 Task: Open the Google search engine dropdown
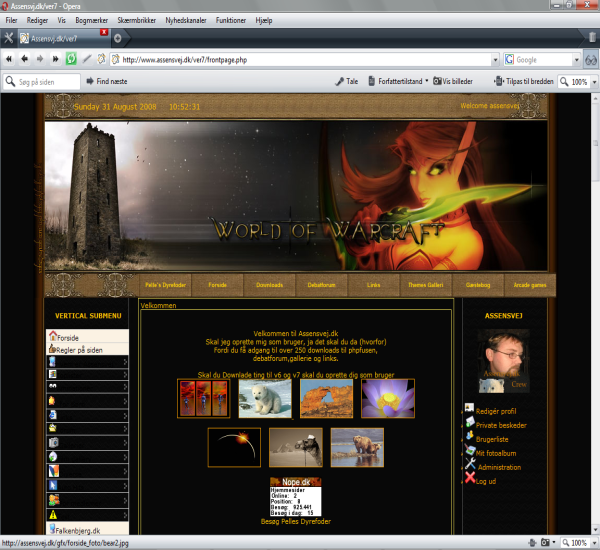577,60
